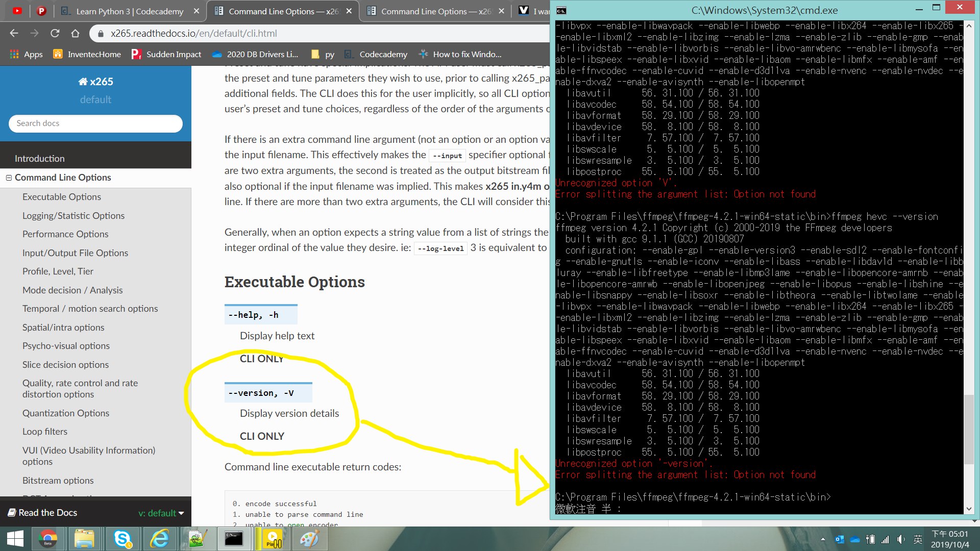Jump to Logging/Statistic Options
Screen dimensions: 980x551
[73, 216]
